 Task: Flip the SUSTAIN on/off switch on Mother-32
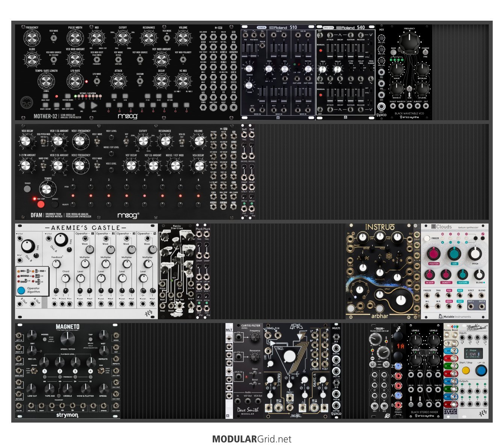(x=140, y=80)
